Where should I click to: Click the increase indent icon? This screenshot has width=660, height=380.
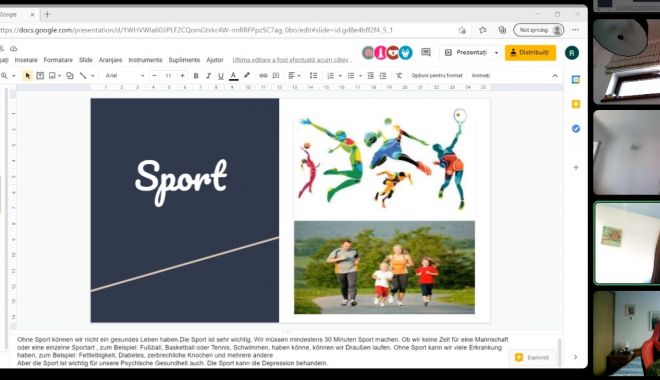pyautogui.click(x=383, y=76)
